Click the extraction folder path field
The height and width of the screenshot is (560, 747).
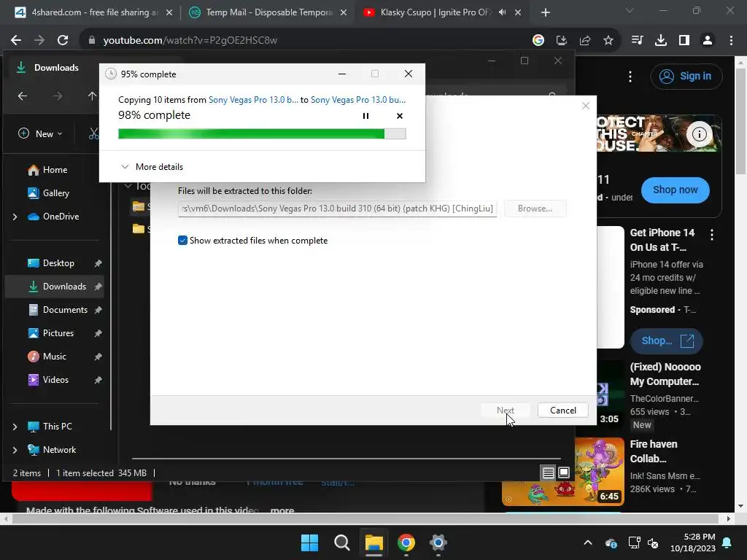point(337,209)
